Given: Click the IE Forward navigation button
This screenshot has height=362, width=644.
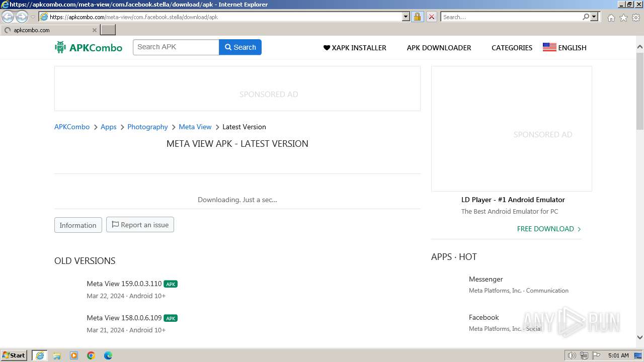Looking at the screenshot, I should coord(22,17).
